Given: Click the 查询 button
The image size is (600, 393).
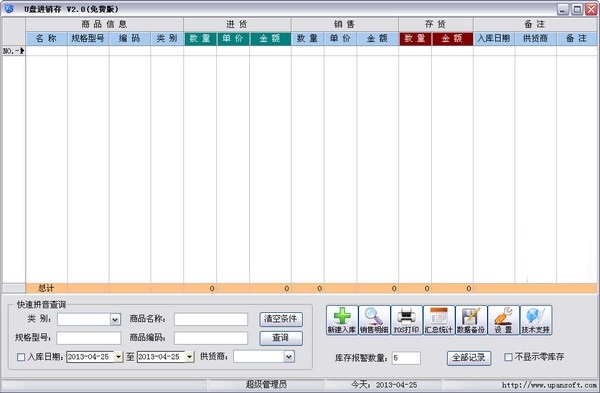Looking at the screenshot, I should (281, 338).
